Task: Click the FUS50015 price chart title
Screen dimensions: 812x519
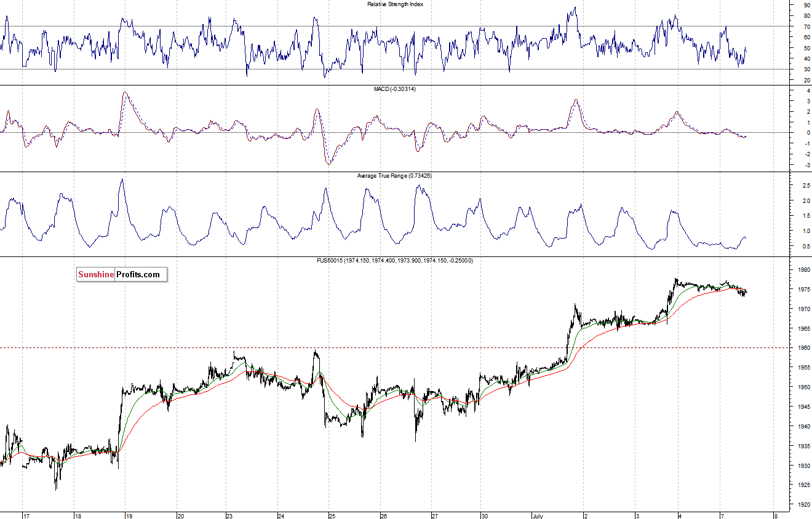Action: (394, 261)
